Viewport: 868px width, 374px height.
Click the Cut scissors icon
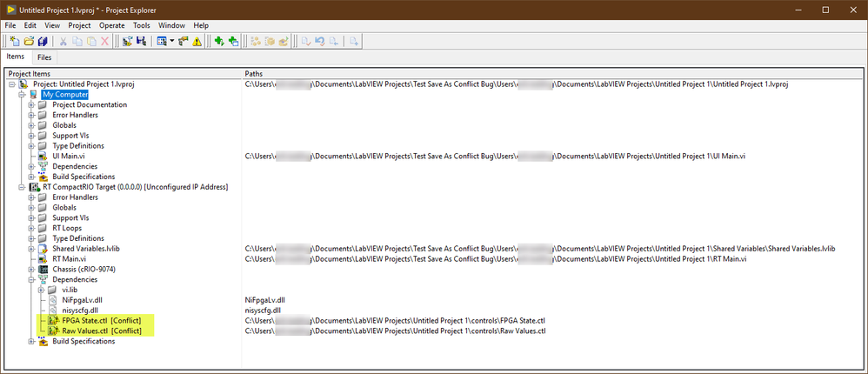(63, 41)
